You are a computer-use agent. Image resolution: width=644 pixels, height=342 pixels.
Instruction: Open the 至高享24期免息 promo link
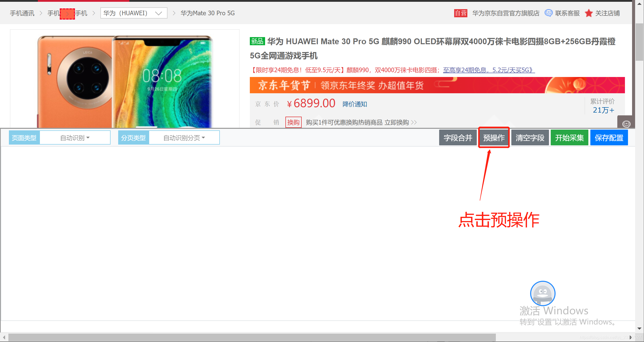pyautogui.click(x=489, y=70)
